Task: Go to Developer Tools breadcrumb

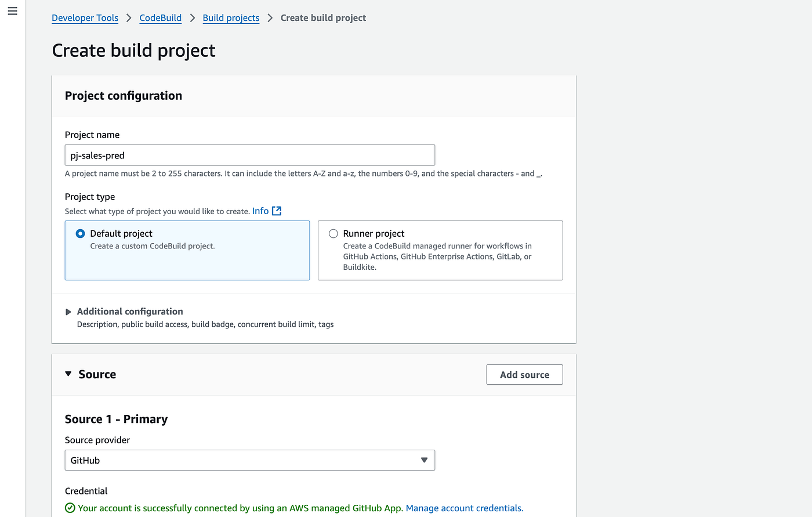Action: point(85,18)
